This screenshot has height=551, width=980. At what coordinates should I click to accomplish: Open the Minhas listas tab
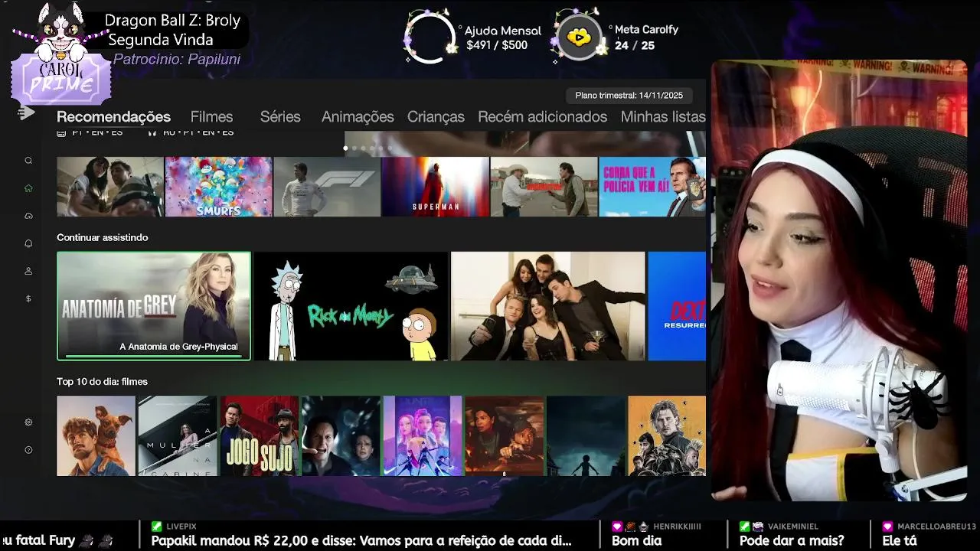[x=663, y=117]
